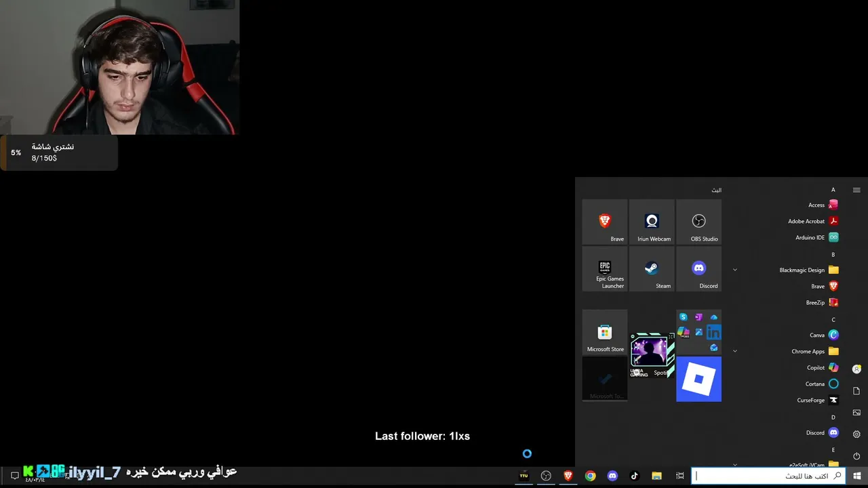Jump to letter C section header
The image size is (868, 488).
(x=833, y=320)
